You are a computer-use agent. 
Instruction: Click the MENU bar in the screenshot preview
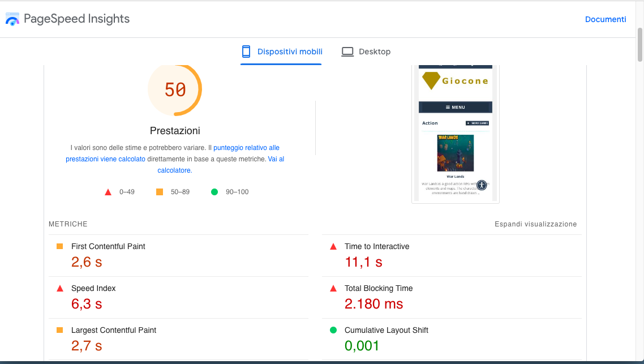(456, 107)
